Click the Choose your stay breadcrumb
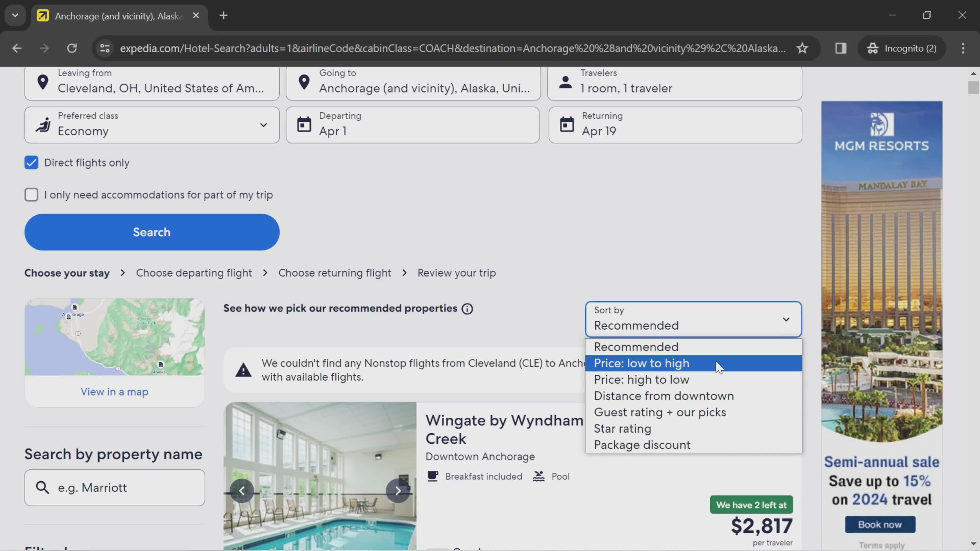The height and width of the screenshot is (551, 980). coord(67,273)
